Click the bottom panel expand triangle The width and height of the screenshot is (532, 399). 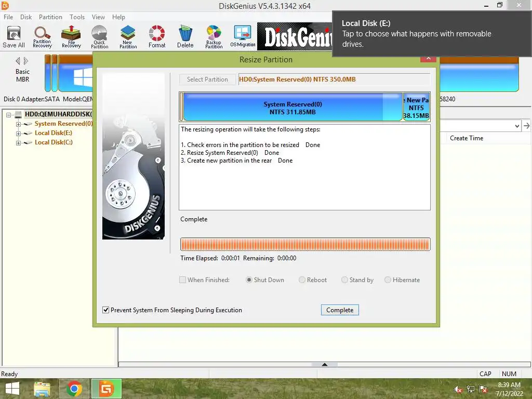325,364
